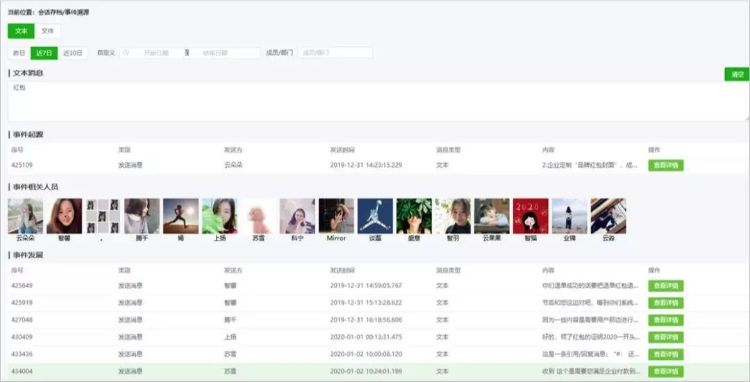Click the Jordan jumpman logo avatar
The image size is (750, 382).
click(x=375, y=216)
